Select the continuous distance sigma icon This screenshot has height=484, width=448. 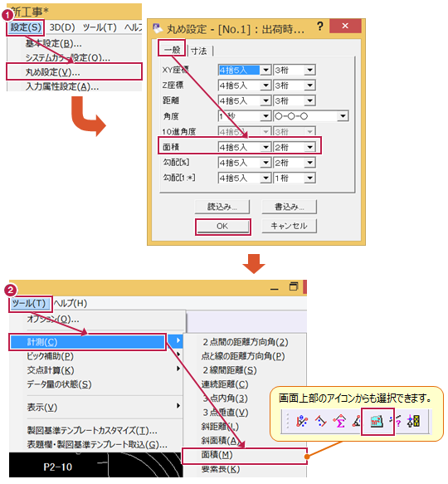pos(339,421)
